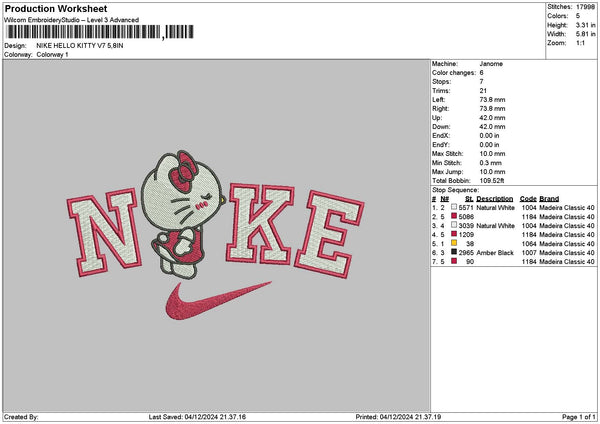Select the Machine value "Janome"
The width and height of the screenshot is (600, 424).
pos(491,64)
